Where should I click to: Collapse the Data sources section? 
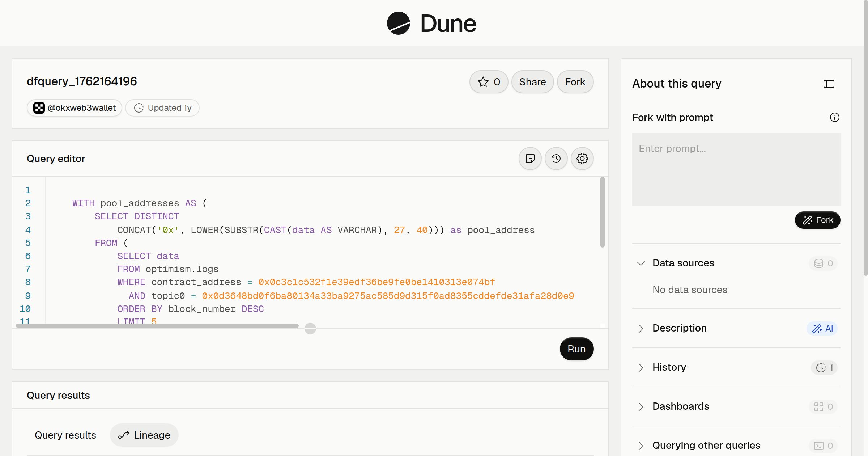coord(641,263)
